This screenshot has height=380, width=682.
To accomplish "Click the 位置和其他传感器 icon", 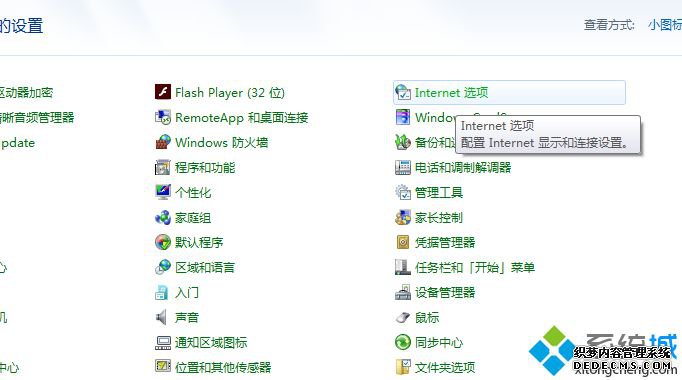I will [x=163, y=367].
